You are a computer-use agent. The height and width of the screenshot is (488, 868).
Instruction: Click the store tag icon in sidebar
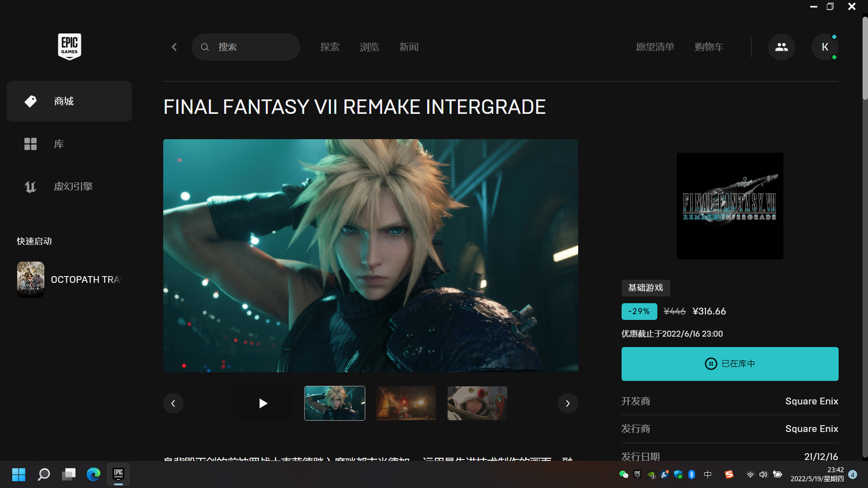[x=30, y=101]
